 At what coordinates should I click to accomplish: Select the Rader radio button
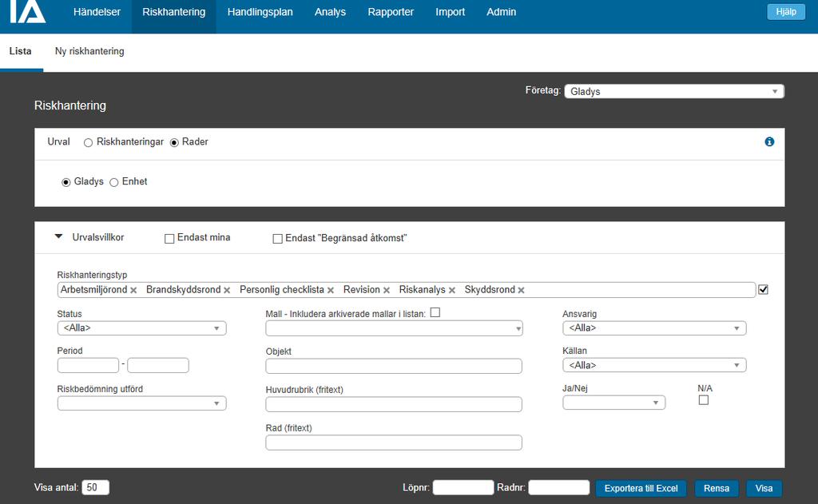[174, 142]
